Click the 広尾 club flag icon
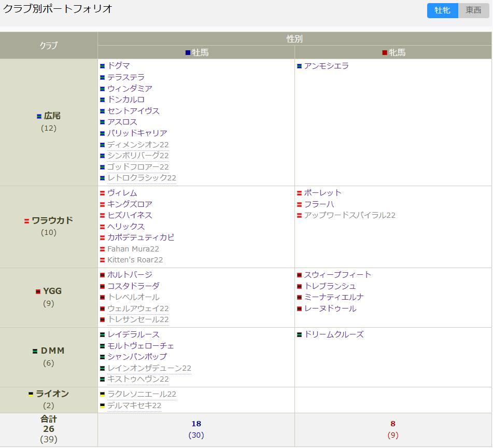 pyautogui.click(x=39, y=117)
